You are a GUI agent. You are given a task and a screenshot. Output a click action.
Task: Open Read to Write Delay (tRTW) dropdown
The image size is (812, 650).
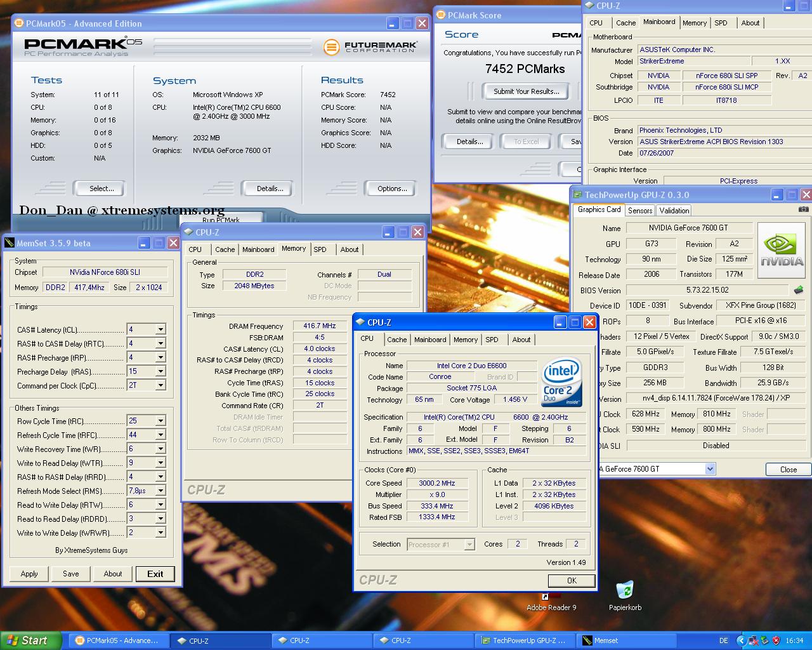(160, 505)
